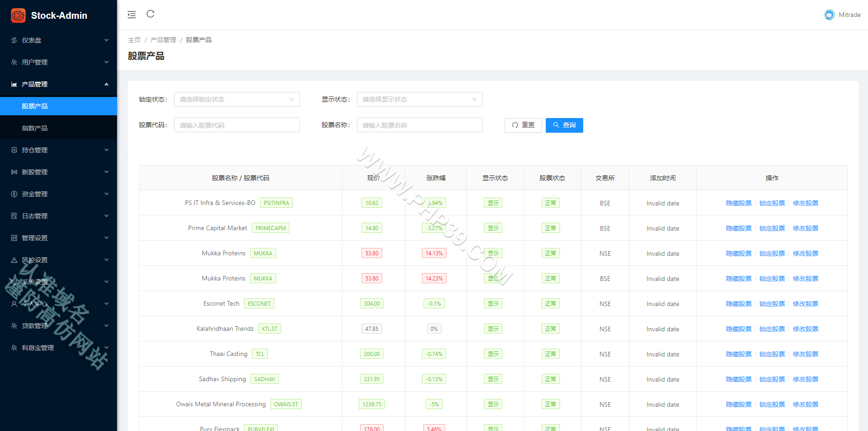Screen dimensions: 868x431
Task: Click the 资金管理 coin icon in sidebar
Action: coord(14,194)
